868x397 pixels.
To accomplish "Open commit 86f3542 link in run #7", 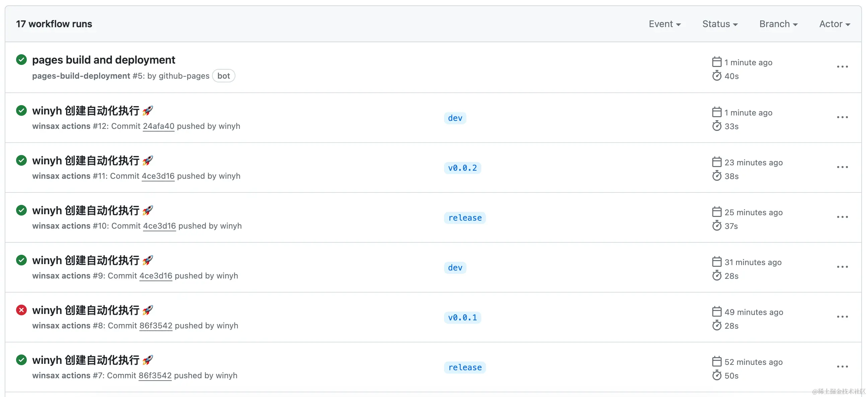I will (155, 375).
